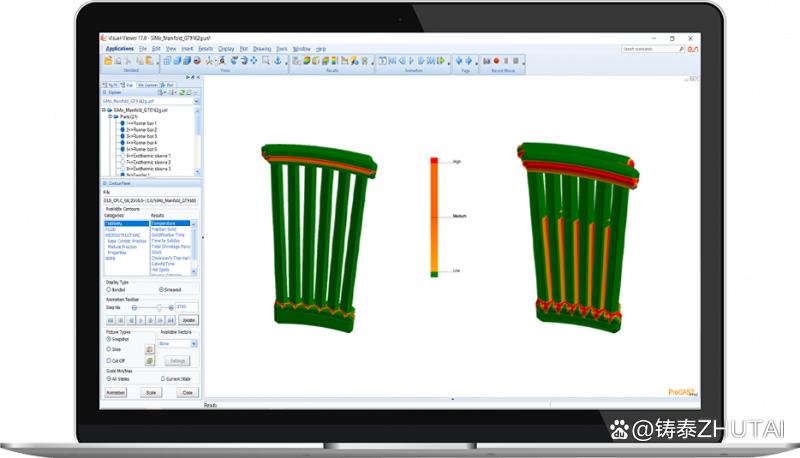Click the wireframe view icon in the View toolbar
This screenshot has height=458, width=800.
(x=167, y=61)
